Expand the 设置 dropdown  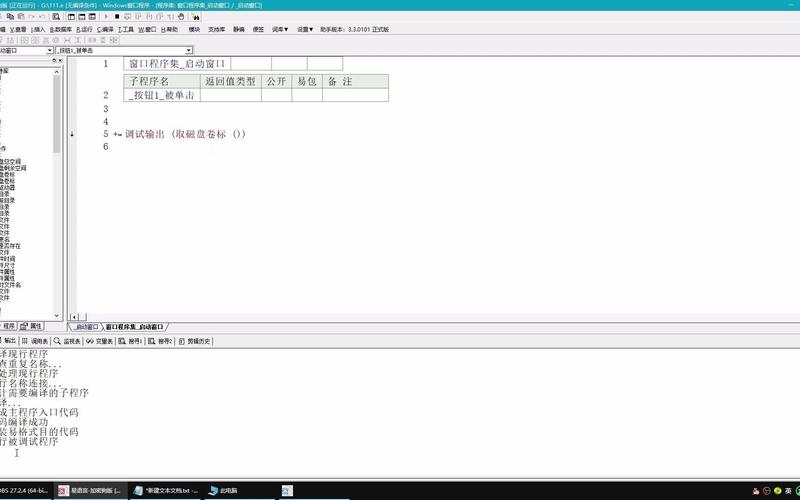point(305,30)
